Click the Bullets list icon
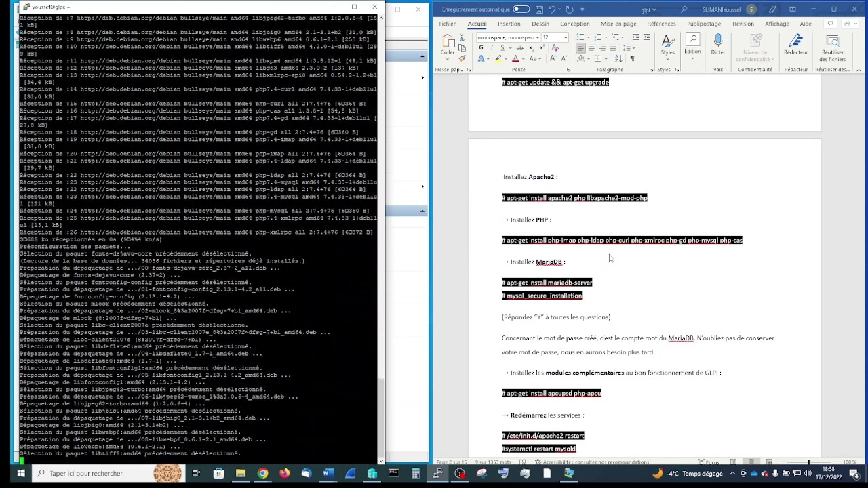Screen dimensions: 868x488 [580, 37]
